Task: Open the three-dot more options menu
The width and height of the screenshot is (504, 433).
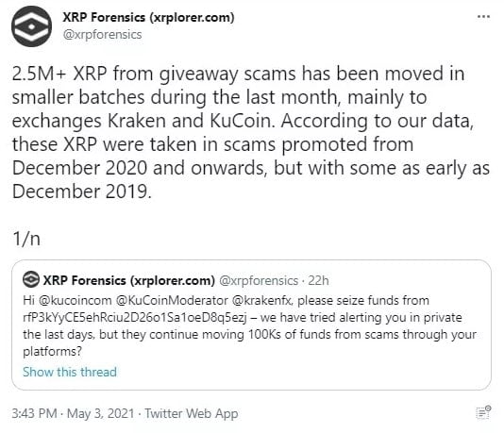Action: point(483,17)
